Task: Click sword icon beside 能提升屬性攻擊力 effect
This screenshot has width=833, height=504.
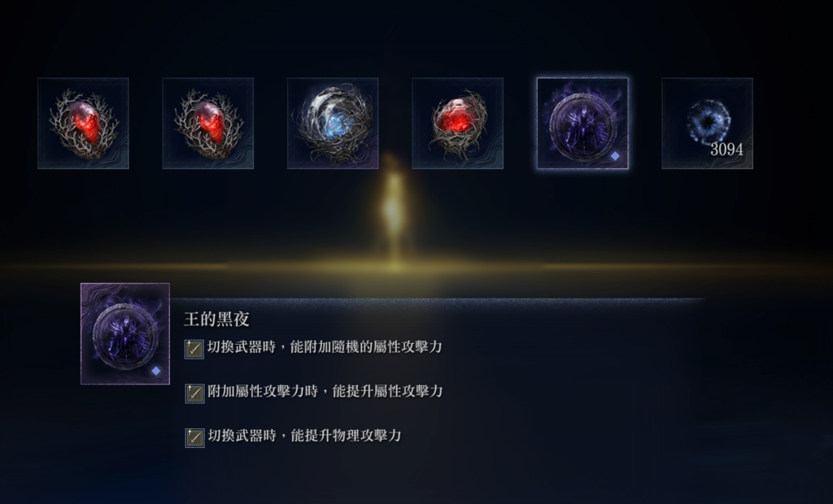Action: point(194,393)
